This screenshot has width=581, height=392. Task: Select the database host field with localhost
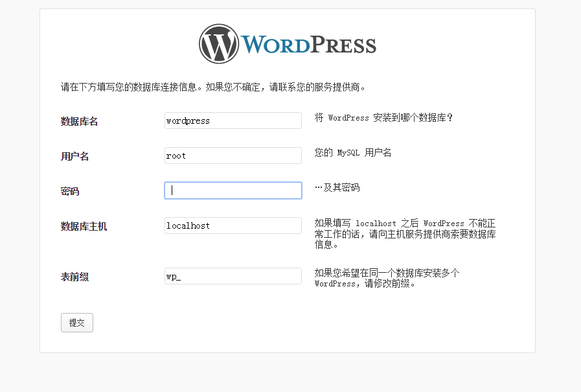coord(233,225)
